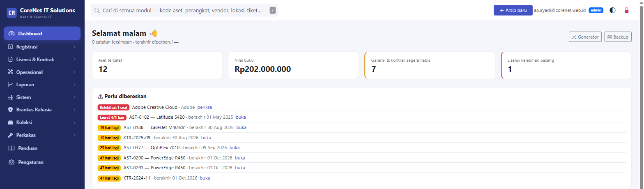Select the Koleksi menu label
This screenshot has width=644, height=189.
[24, 122]
